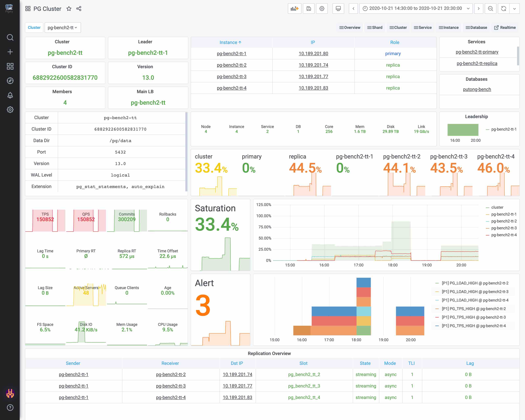Screen dimensions: 525x420
Task: Open dashboard settings gear icon
Action: (322, 9)
